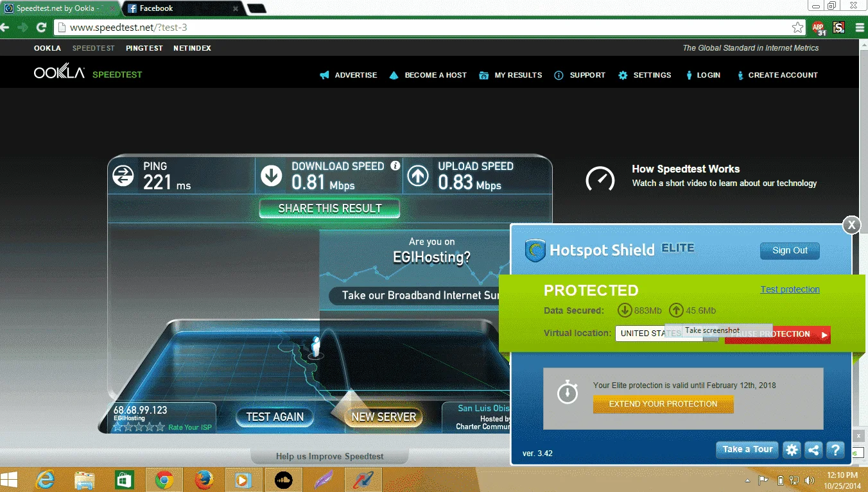868x492 pixels.
Task: Show hidden system tray icons
Action: (x=748, y=480)
